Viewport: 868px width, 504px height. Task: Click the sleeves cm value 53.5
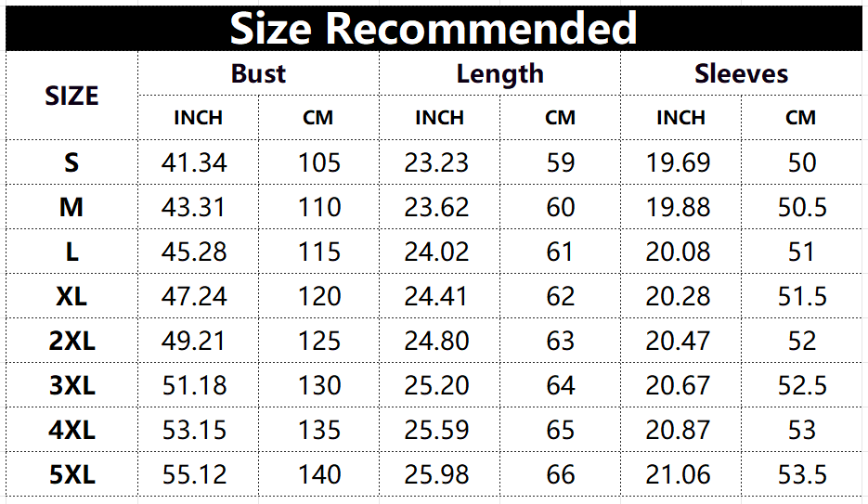(x=802, y=474)
